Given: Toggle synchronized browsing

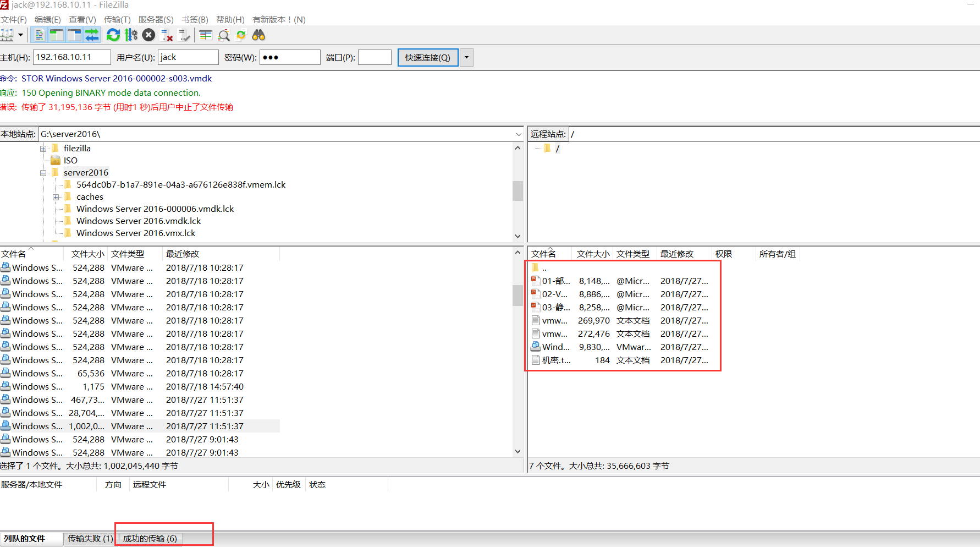Looking at the screenshot, I should [241, 35].
